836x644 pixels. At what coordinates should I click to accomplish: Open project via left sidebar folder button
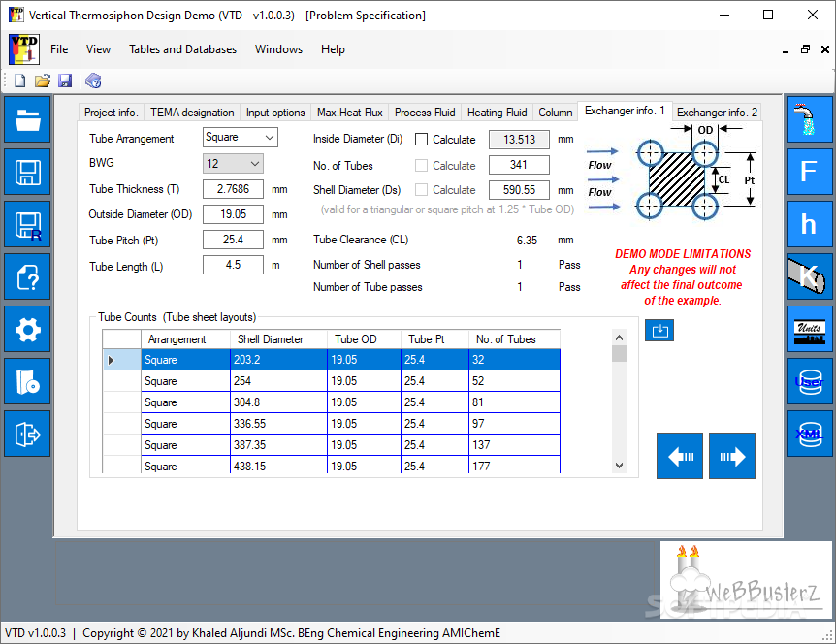coord(27,119)
